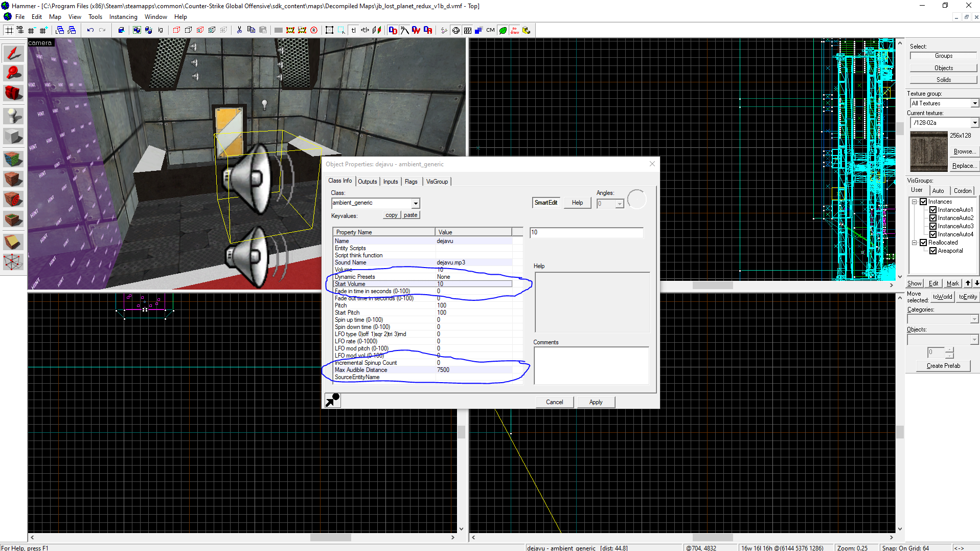
Task: Select the Clipping tool
Action: coord(13,241)
